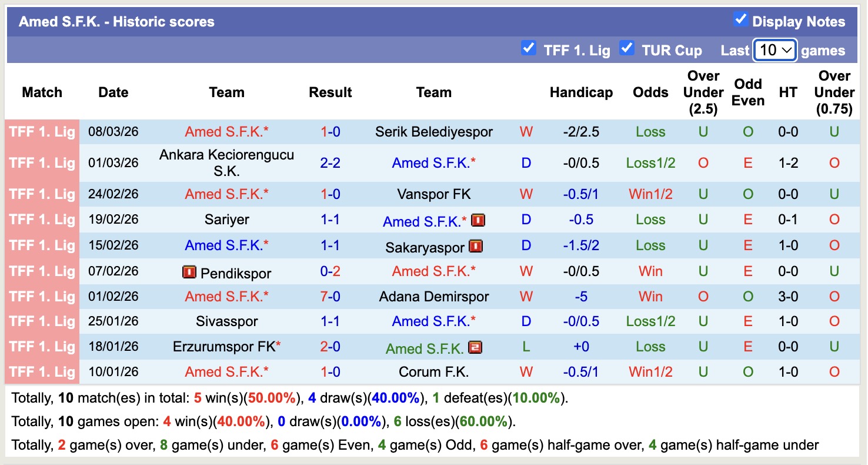Viewport: 868px width, 465px height.
Task: Open the Serik Belediyespor team link
Action: 434,131
